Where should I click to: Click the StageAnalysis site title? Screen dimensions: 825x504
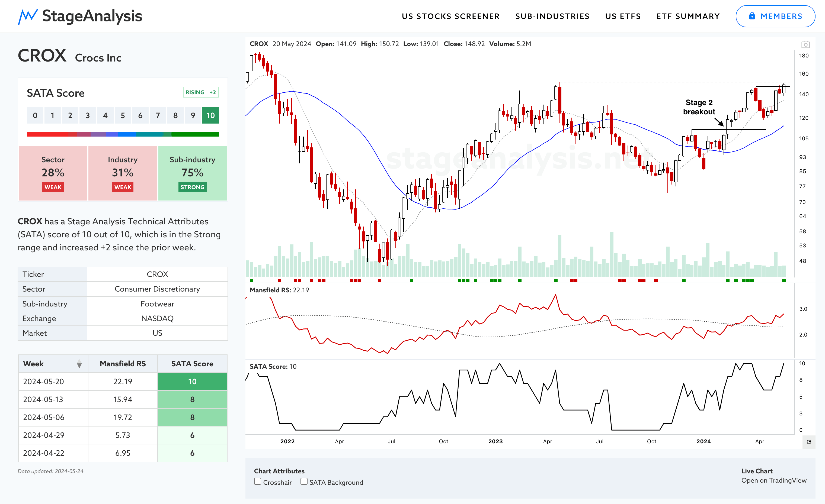(x=92, y=16)
